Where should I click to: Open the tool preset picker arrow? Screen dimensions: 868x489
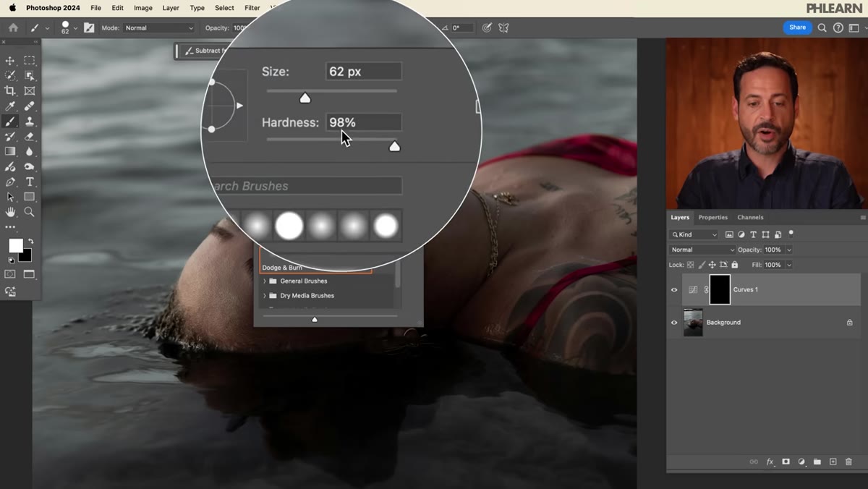pos(47,28)
